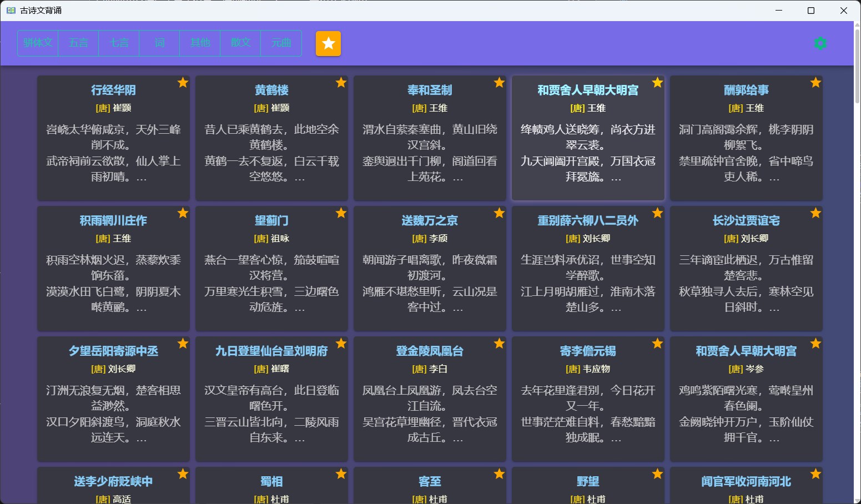861x504 pixels.
Task: Select the title 蜀相
Action: (271, 482)
